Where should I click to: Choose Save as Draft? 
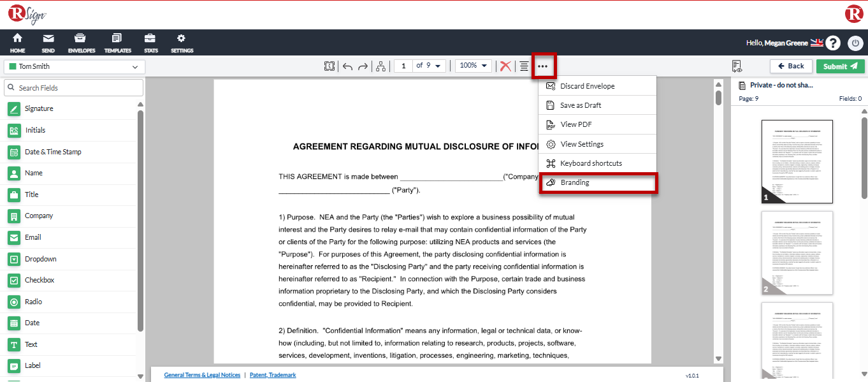[597, 105]
